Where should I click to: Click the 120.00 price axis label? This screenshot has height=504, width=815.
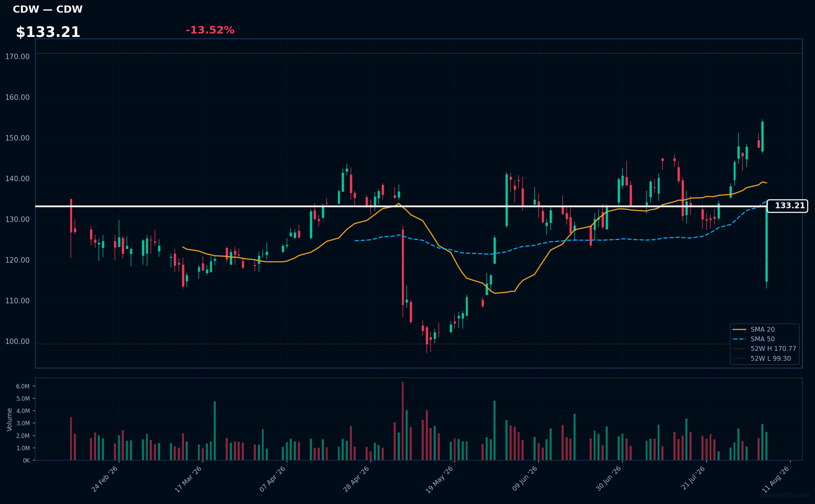pyautogui.click(x=17, y=260)
